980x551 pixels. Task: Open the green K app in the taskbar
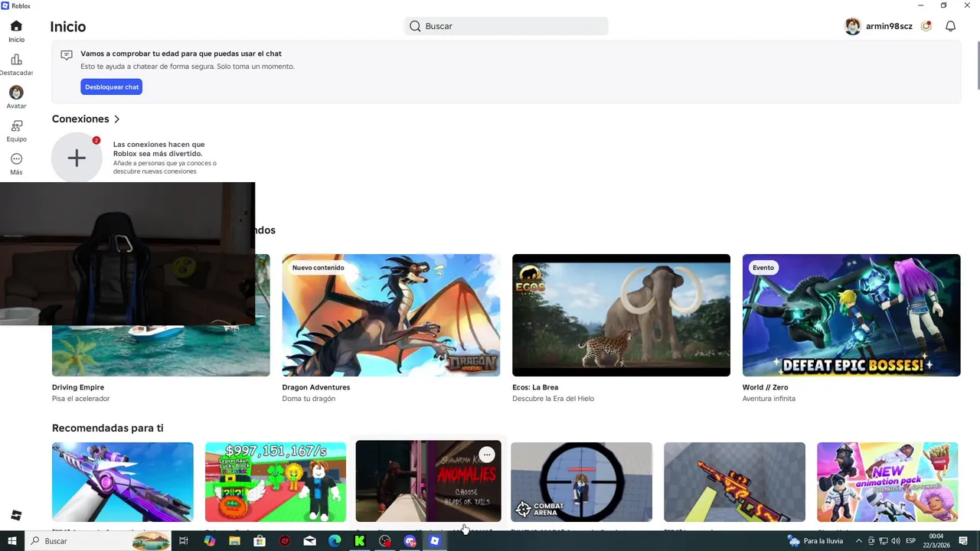point(359,541)
